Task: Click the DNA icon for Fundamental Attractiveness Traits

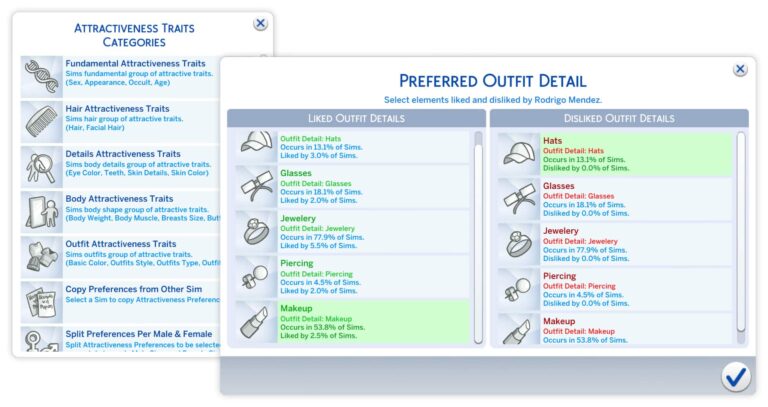Action: point(42,76)
